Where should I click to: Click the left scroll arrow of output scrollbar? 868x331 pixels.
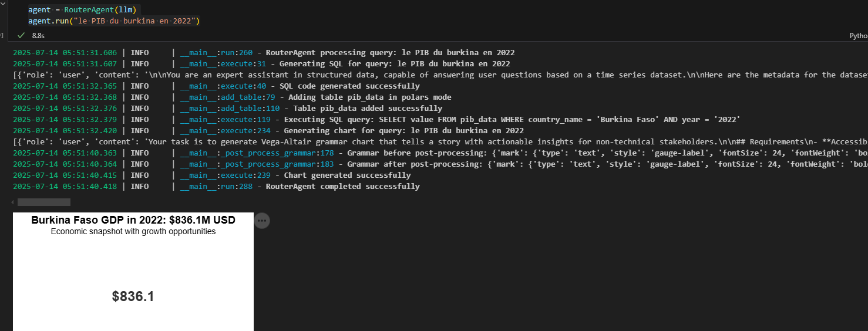[12, 202]
